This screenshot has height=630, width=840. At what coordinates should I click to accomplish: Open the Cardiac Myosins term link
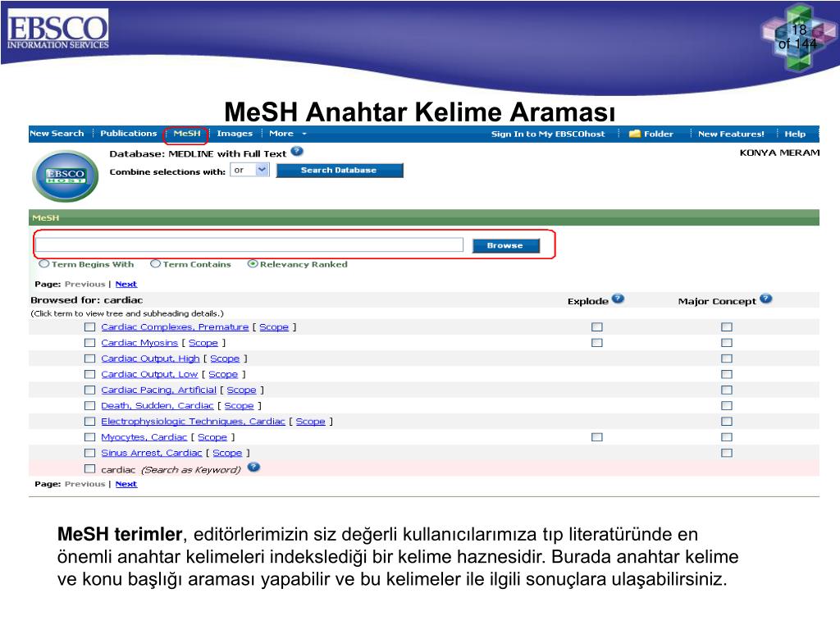[x=139, y=343]
